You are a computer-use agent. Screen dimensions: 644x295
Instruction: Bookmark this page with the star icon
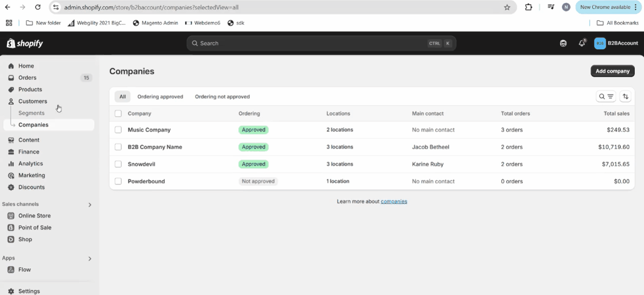coord(507,7)
